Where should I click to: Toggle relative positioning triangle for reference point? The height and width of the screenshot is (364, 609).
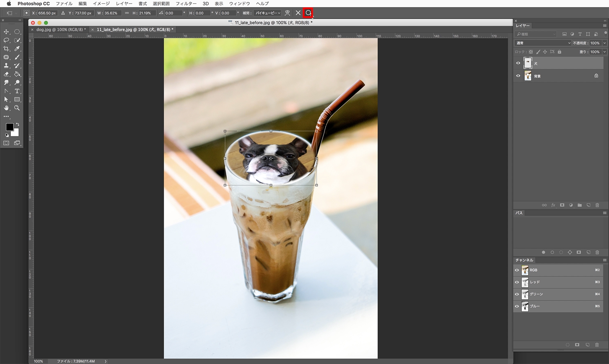point(63,13)
